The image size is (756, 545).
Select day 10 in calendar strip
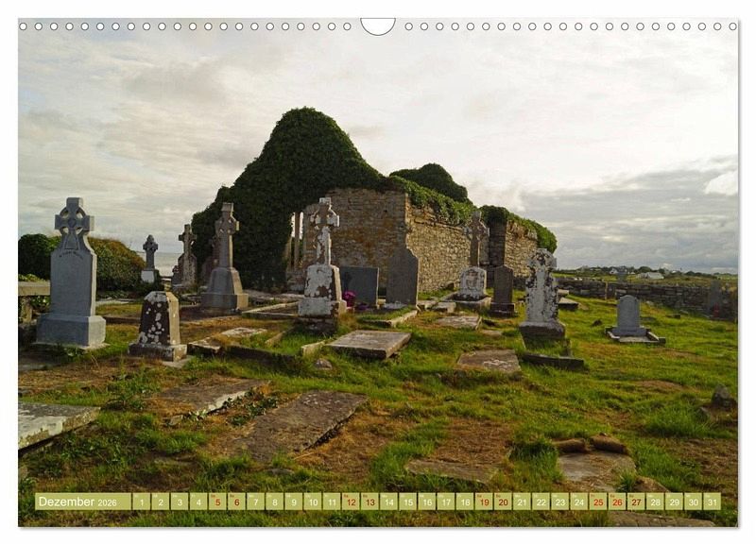click(313, 502)
